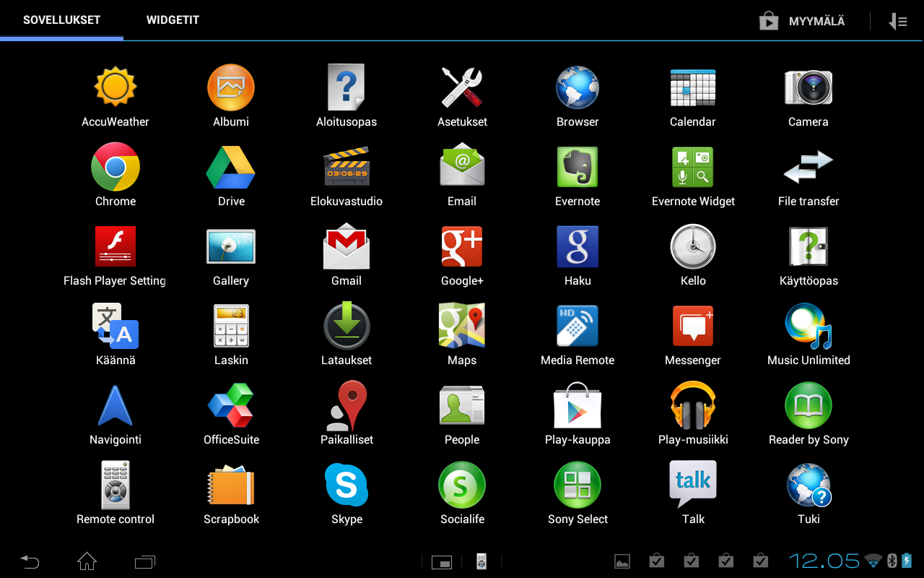Open recent apps button
The height and width of the screenshot is (578, 924).
tap(145, 561)
